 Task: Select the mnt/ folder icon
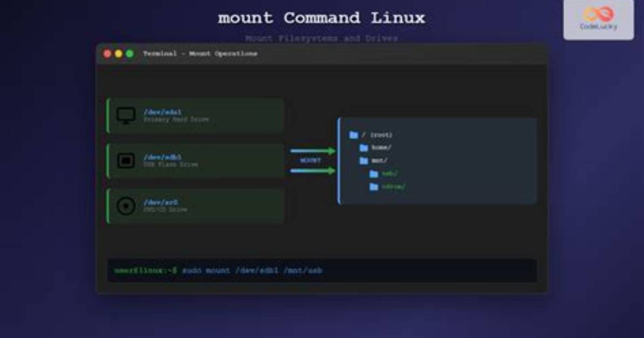[363, 160]
